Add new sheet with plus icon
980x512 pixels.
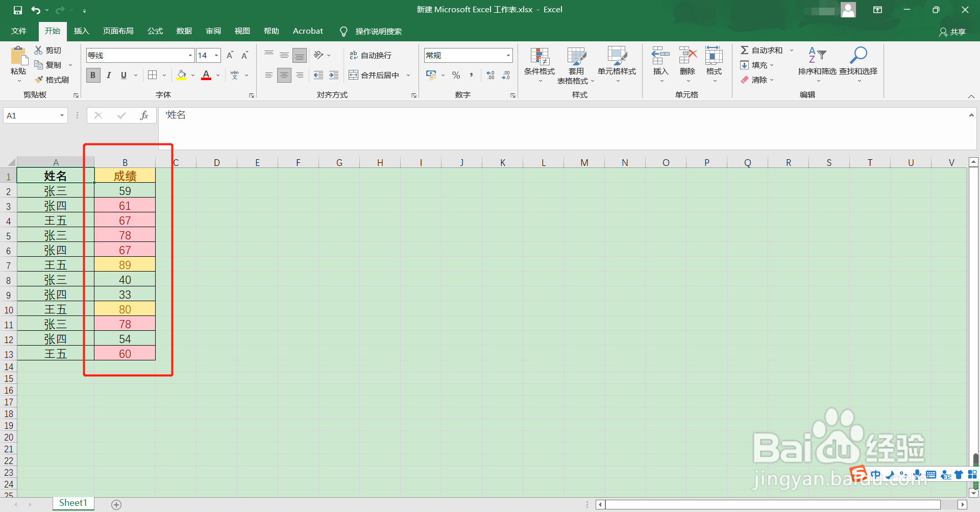[x=116, y=505]
